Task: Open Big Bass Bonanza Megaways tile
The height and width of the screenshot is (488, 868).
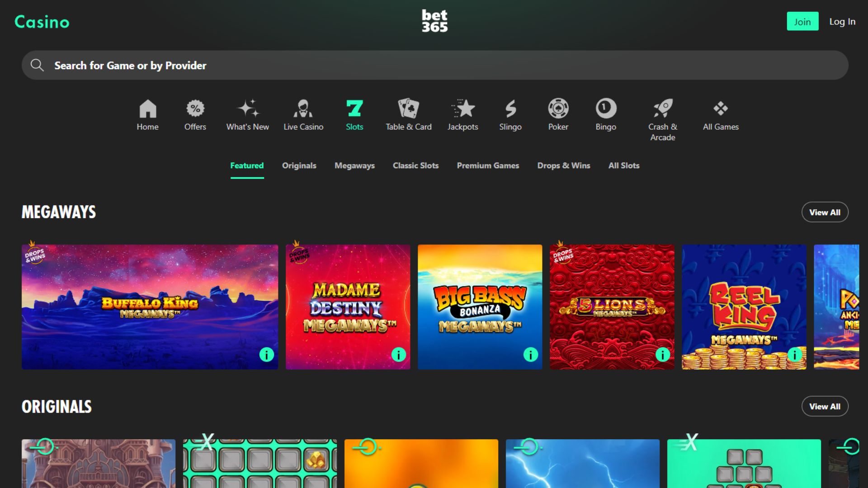Action: click(x=480, y=307)
